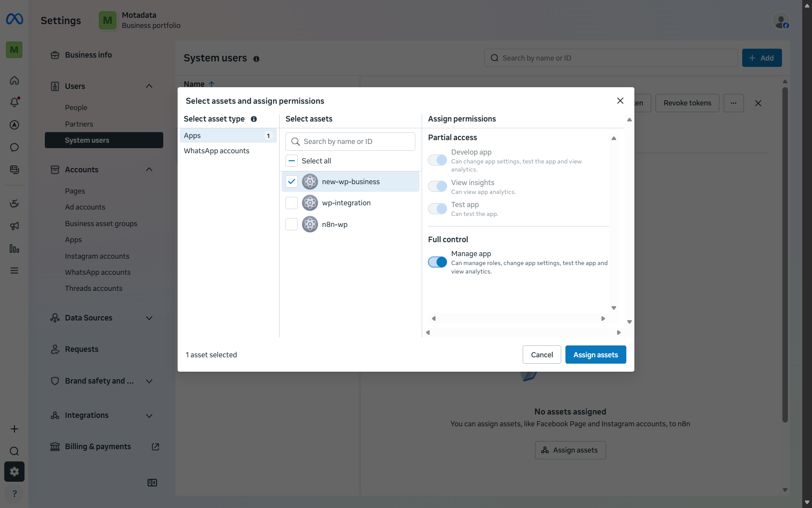This screenshot has width=812, height=508.
Task: Open Threads accounts in sidebar
Action: (94, 288)
